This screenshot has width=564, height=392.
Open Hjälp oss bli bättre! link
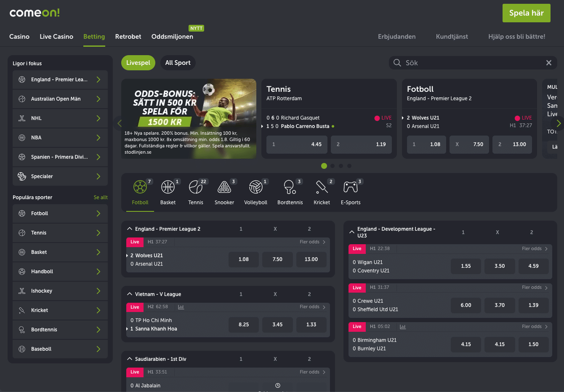click(517, 37)
